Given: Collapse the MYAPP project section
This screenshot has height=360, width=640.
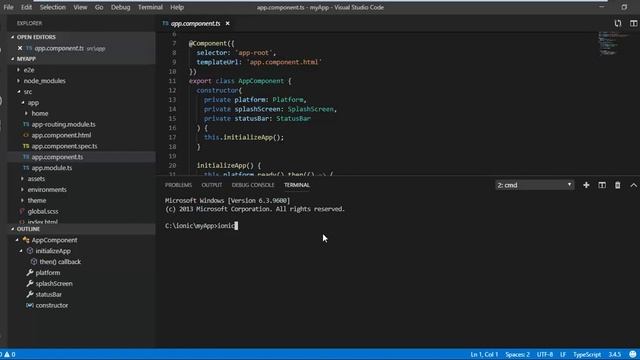Looking at the screenshot, I should [26, 59].
